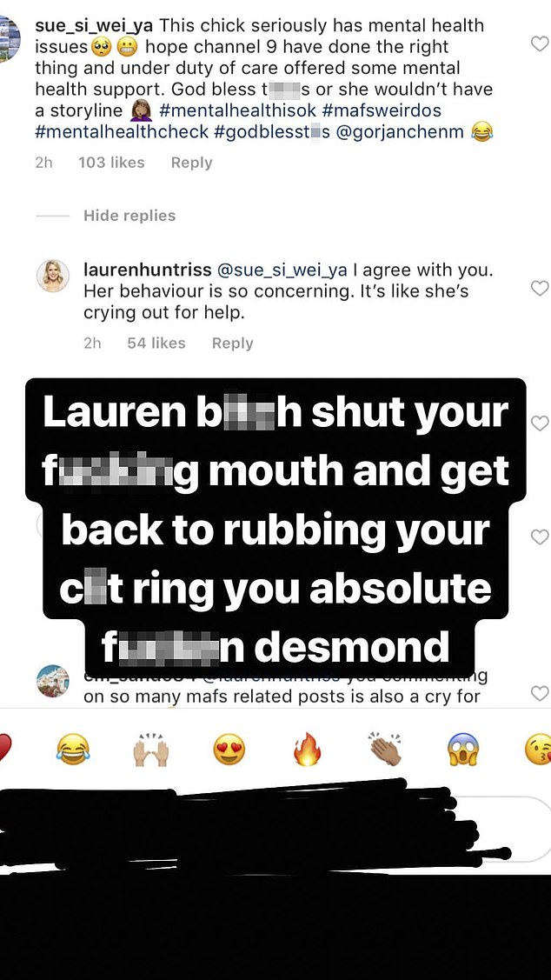551x980 pixels.
Task: Insert the crying laughing emoji
Action: pos(72,750)
